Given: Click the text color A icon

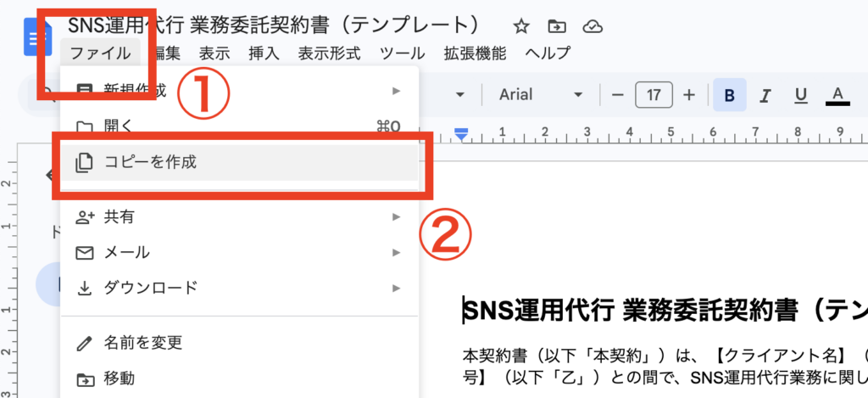Looking at the screenshot, I should click(x=837, y=94).
